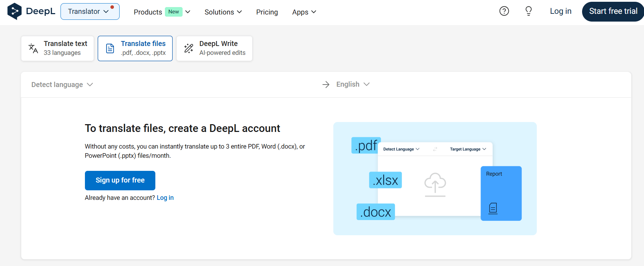Click the arrow icon between language selectors
The height and width of the screenshot is (266, 644).
[x=326, y=85]
